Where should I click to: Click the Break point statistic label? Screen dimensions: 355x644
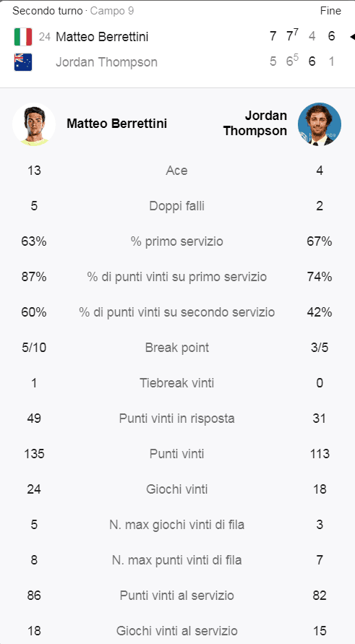coord(177,348)
